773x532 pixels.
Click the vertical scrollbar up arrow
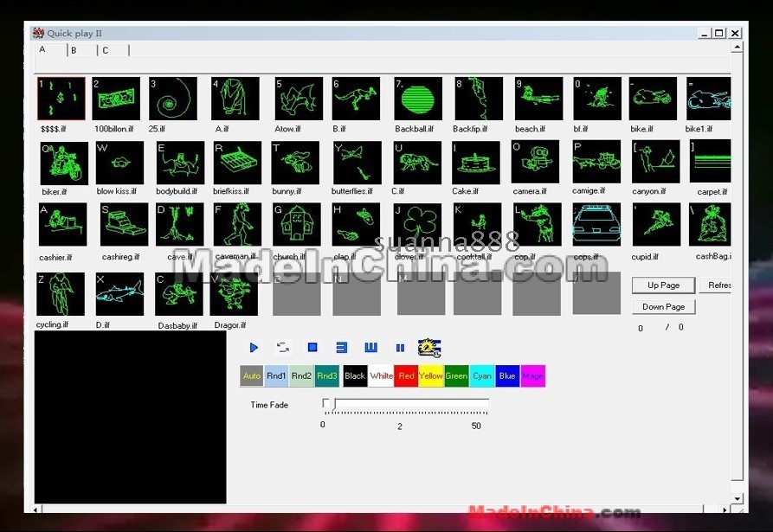[x=737, y=48]
